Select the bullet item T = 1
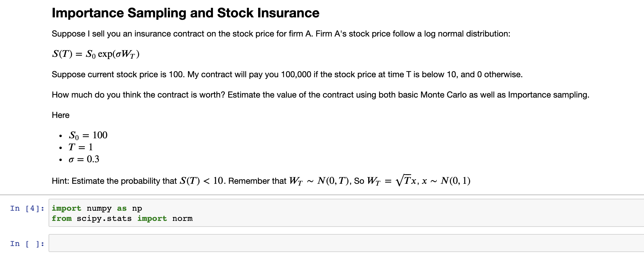This screenshot has width=644, height=258. point(81,147)
